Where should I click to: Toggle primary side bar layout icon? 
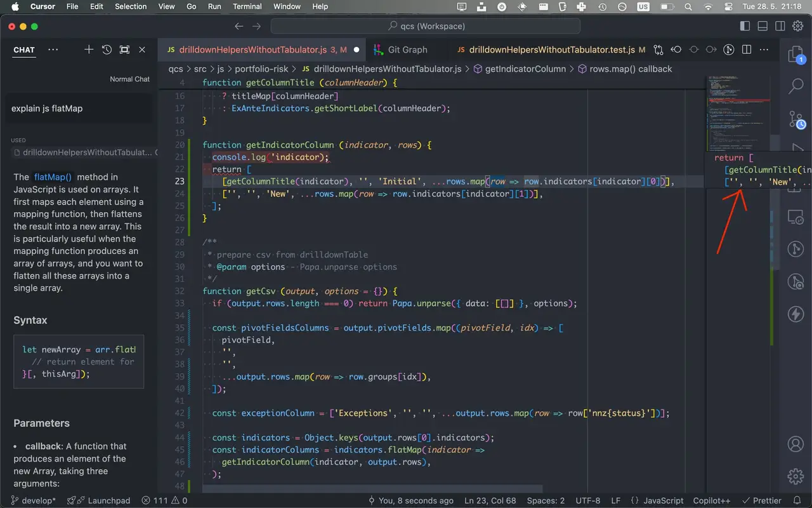pos(745,26)
